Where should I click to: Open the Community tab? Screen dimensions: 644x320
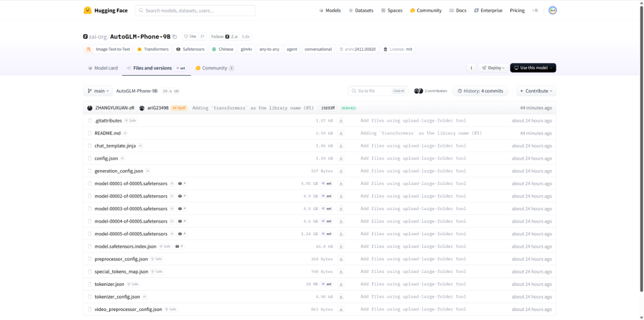tap(214, 68)
